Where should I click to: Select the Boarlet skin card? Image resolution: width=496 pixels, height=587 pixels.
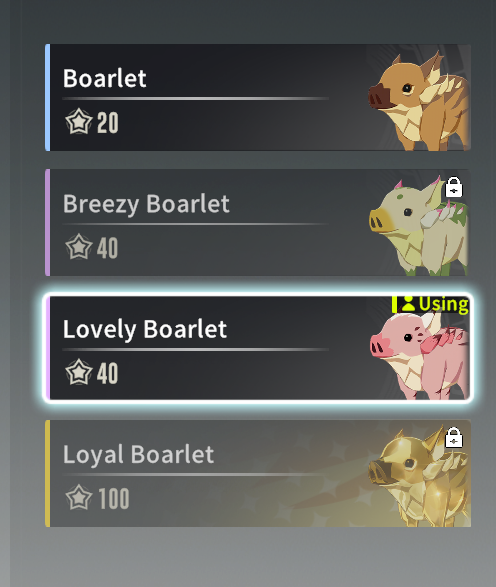coord(258,97)
